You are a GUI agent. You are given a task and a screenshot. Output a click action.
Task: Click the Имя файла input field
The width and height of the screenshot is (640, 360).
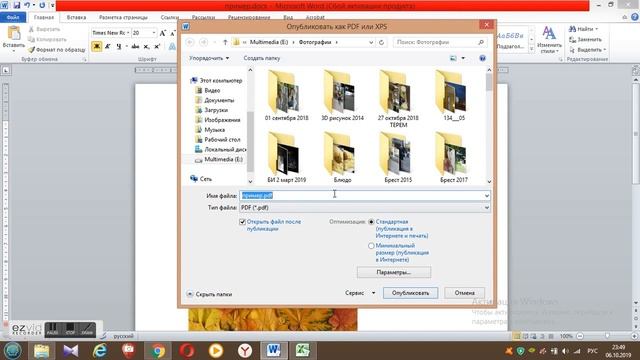click(x=365, y=196)
